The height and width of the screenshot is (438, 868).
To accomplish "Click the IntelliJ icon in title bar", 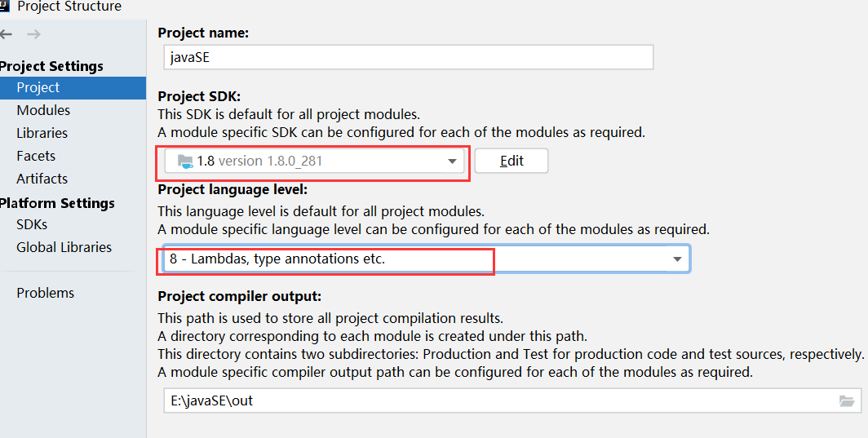I will (x=4, y=6).
